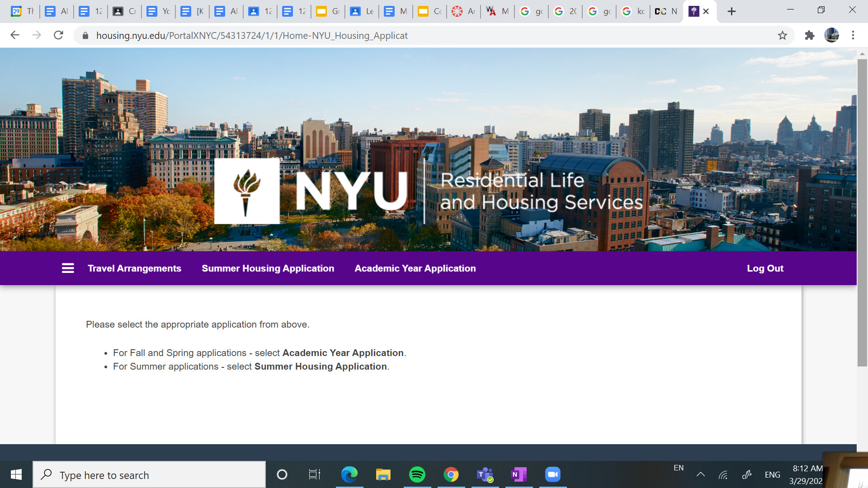Switch to the Google Calendar tab
Image resolution: width=868 pixels, height=488 pixels.
click(23, 11)
